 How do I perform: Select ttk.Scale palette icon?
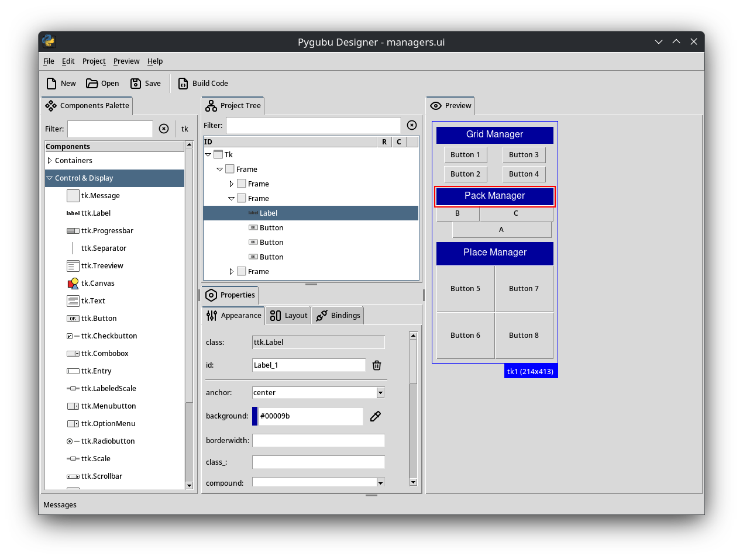73,459
